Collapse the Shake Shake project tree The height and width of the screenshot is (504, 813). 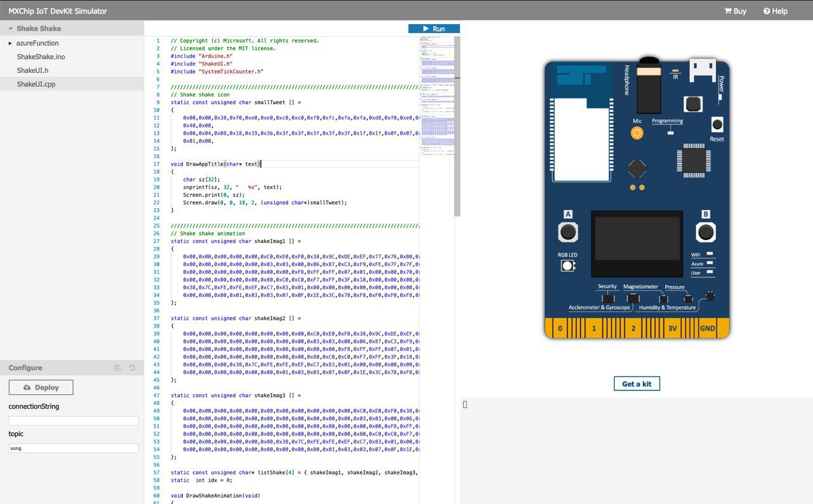tap(11, 29)
